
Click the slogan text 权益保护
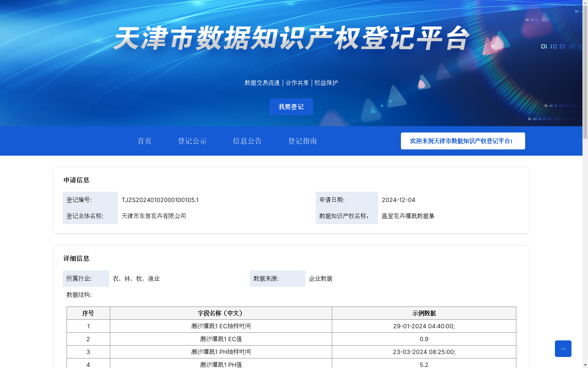point(326,83)
